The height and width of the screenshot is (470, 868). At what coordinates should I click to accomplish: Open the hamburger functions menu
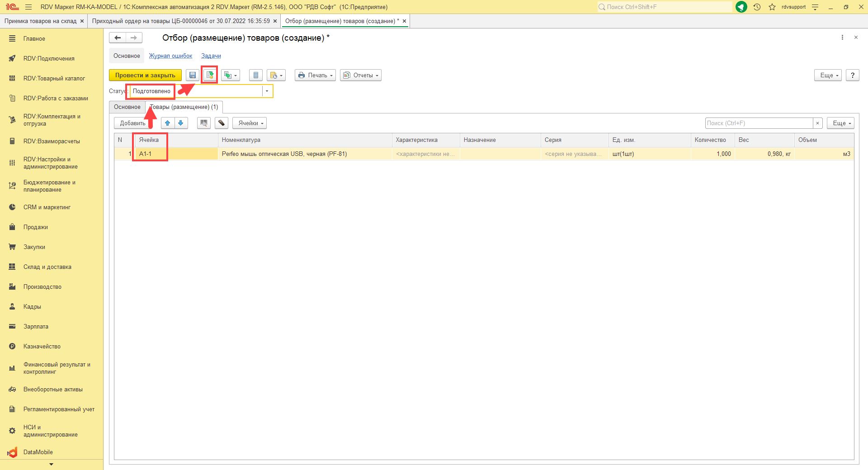coord(28,7)
